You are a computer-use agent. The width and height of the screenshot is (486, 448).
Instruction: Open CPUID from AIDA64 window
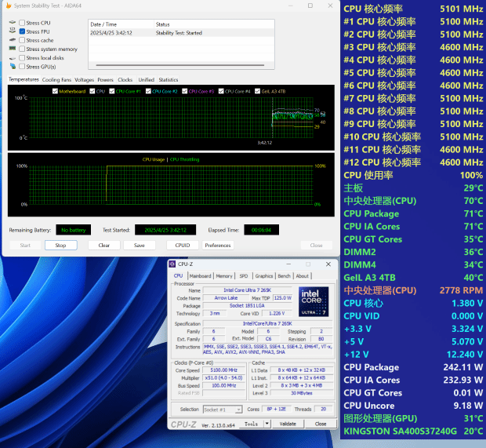click(183, 245)
